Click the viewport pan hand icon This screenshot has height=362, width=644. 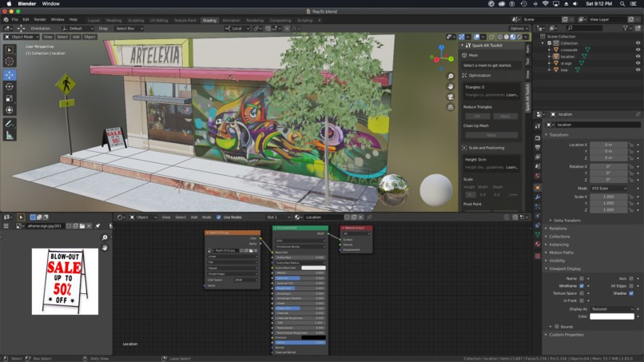pyautogui.click(x=450, y=86)
